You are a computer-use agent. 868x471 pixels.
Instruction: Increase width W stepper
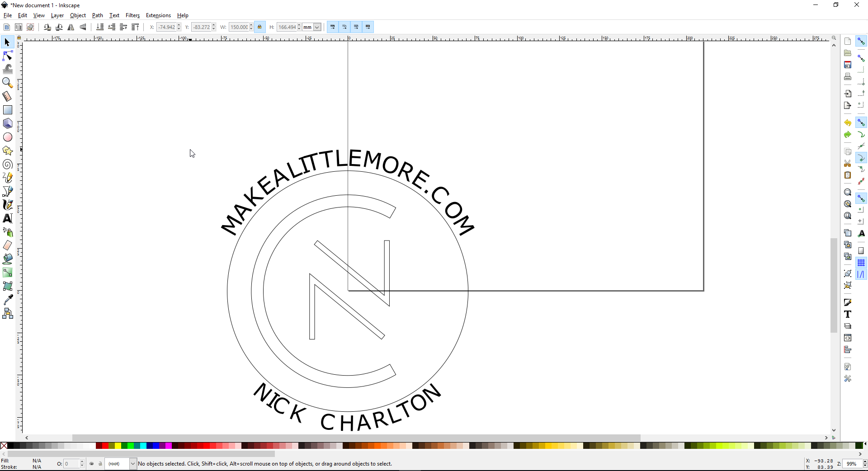point(251,25)
